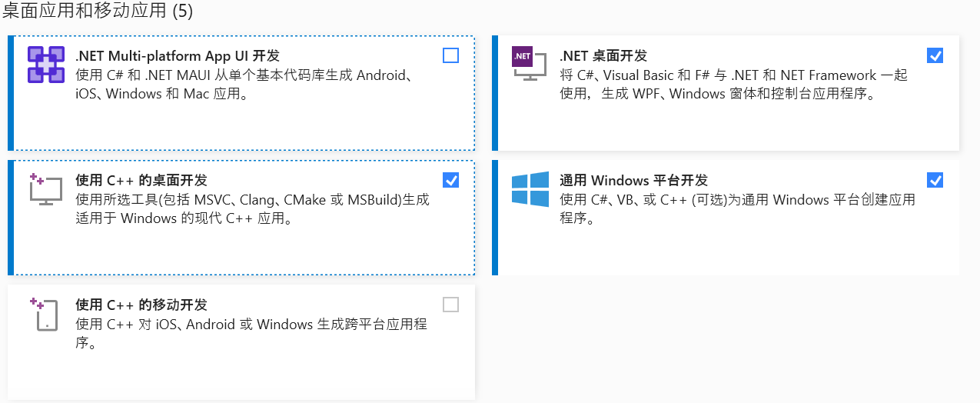This screenshot has height=403, width=980.
Task: Click the description listing MSVC, Clang, CMake
Action: [252, 209]
